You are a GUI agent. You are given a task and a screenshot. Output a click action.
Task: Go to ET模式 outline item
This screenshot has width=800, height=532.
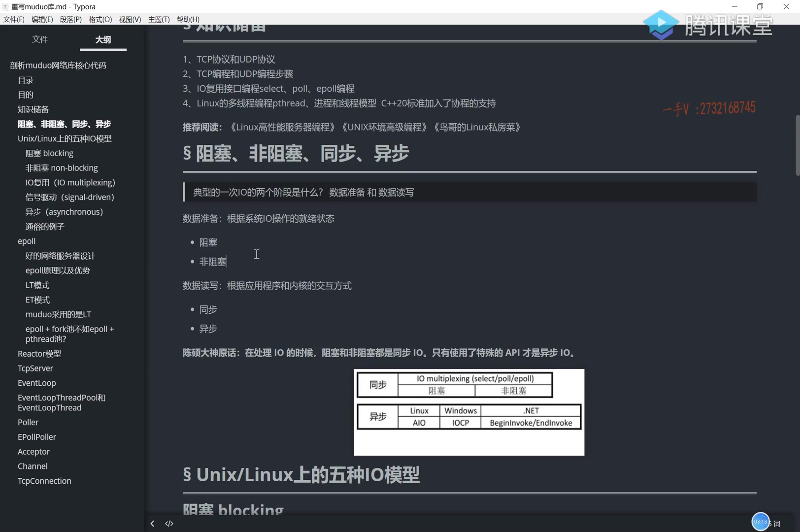coord(37,300)
